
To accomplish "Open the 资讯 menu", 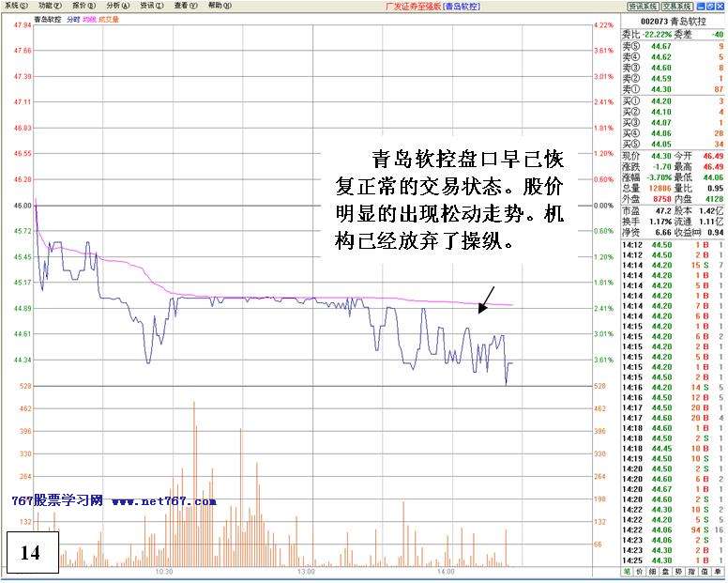I will point(151,6).
